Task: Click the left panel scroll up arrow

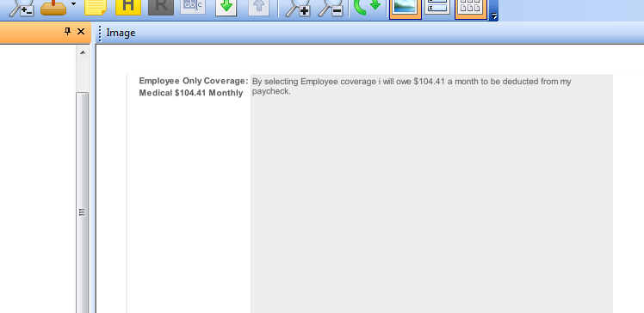Action: click(x=83, y=52)
